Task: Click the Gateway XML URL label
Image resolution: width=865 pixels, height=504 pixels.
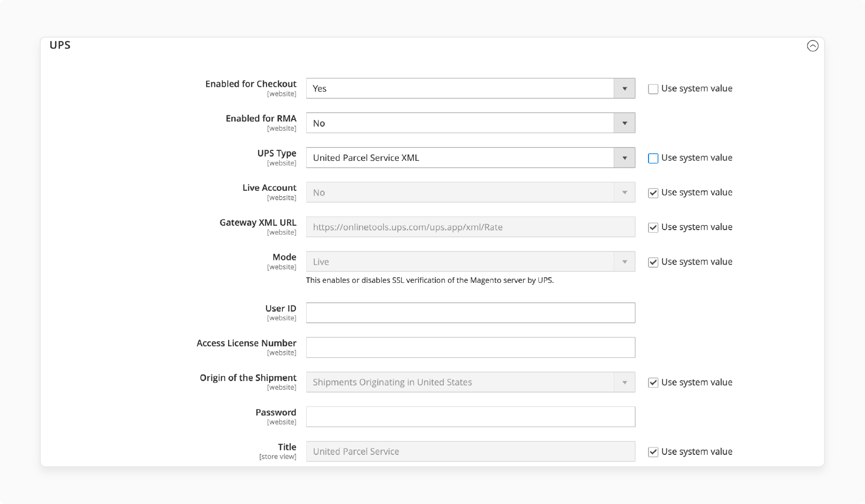Action: [x=258, y=223]
